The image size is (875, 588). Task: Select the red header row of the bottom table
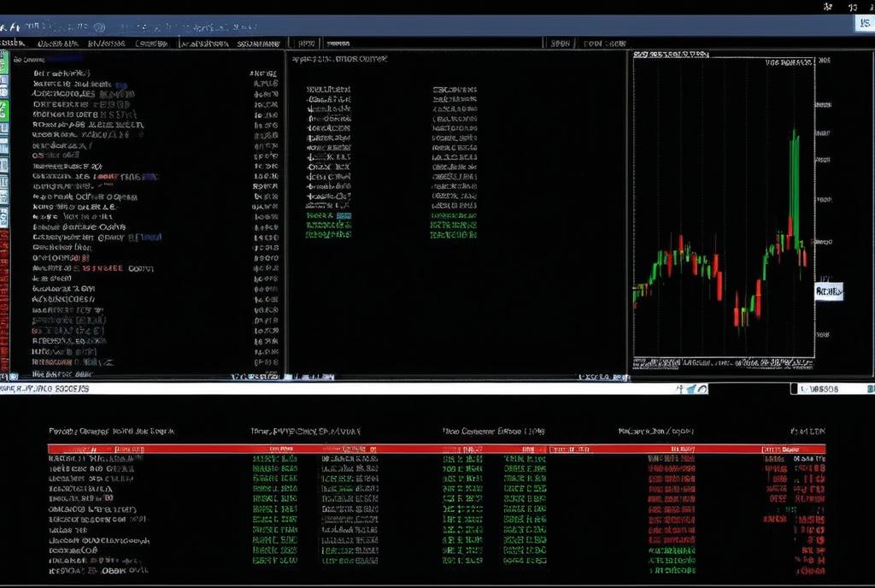[x=437, y=449]
